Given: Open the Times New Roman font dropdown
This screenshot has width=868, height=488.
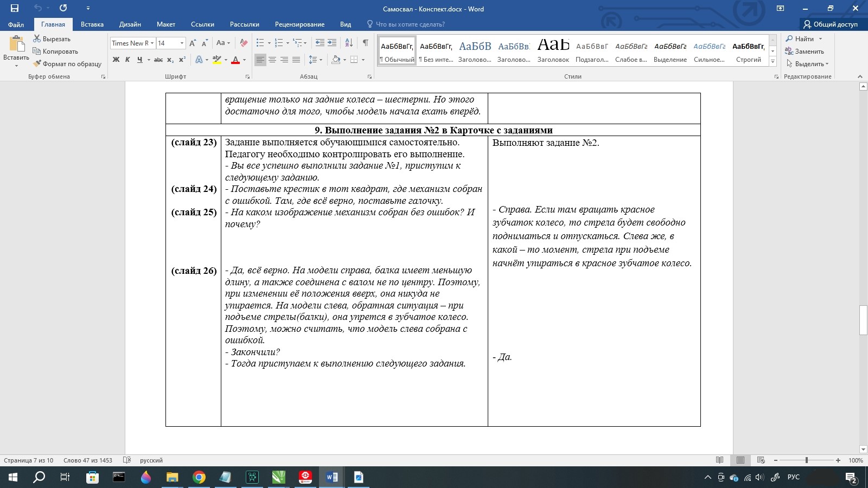Looking at the screenshot, I should pos(152,43).
